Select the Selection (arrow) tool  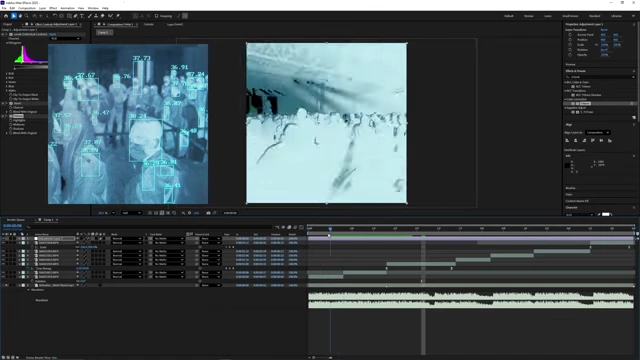(13, 16)
